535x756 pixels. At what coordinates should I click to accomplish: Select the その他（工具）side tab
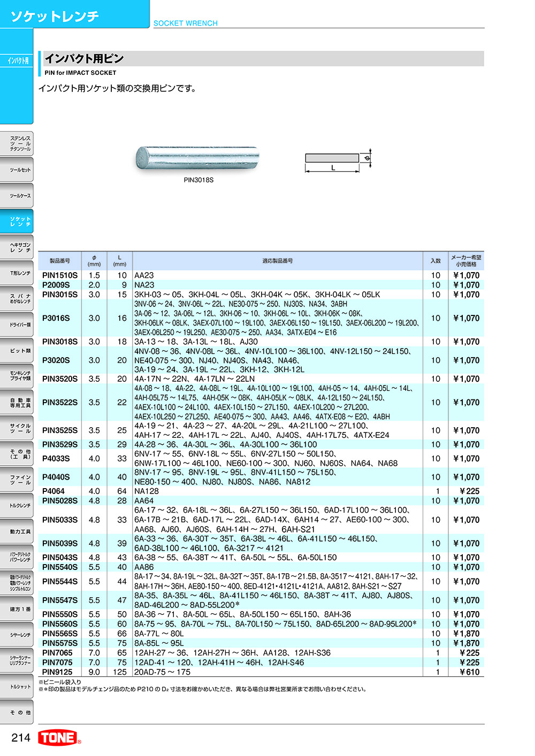(17, 454)
